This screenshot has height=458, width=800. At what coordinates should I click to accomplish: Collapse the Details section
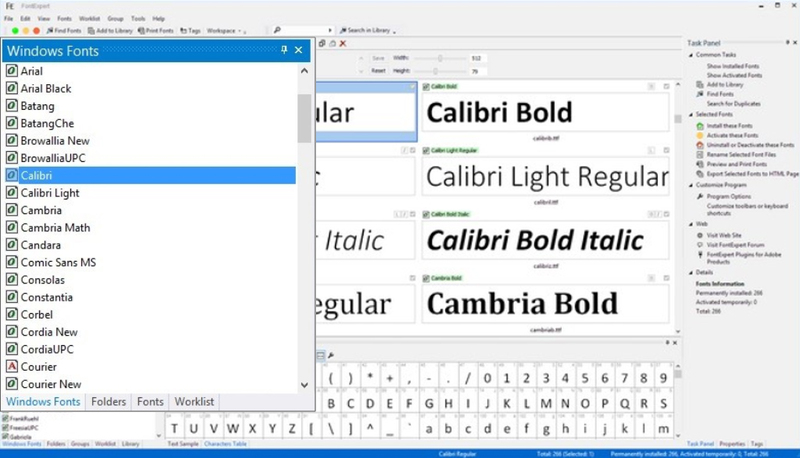pyautogui.click(x=691, y=272)
